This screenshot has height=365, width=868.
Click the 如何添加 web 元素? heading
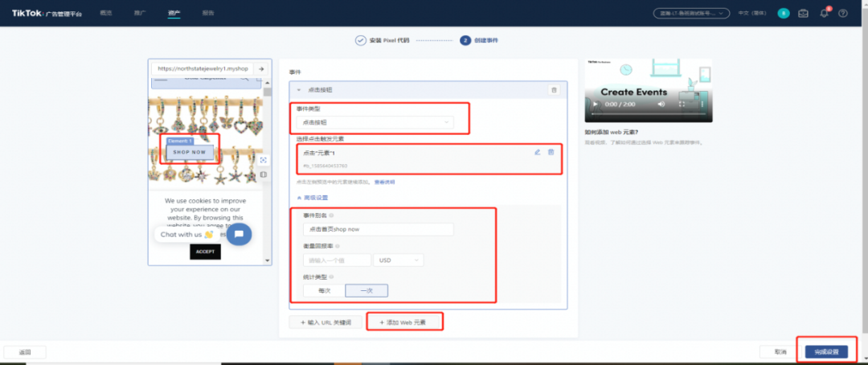[612, 133]
